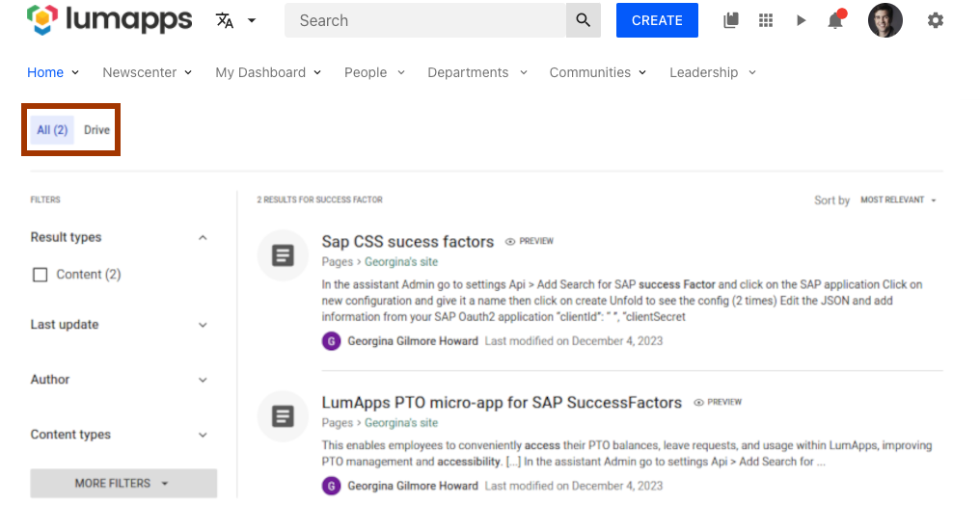Expand the Leadership chevron

tap(752, 73)
